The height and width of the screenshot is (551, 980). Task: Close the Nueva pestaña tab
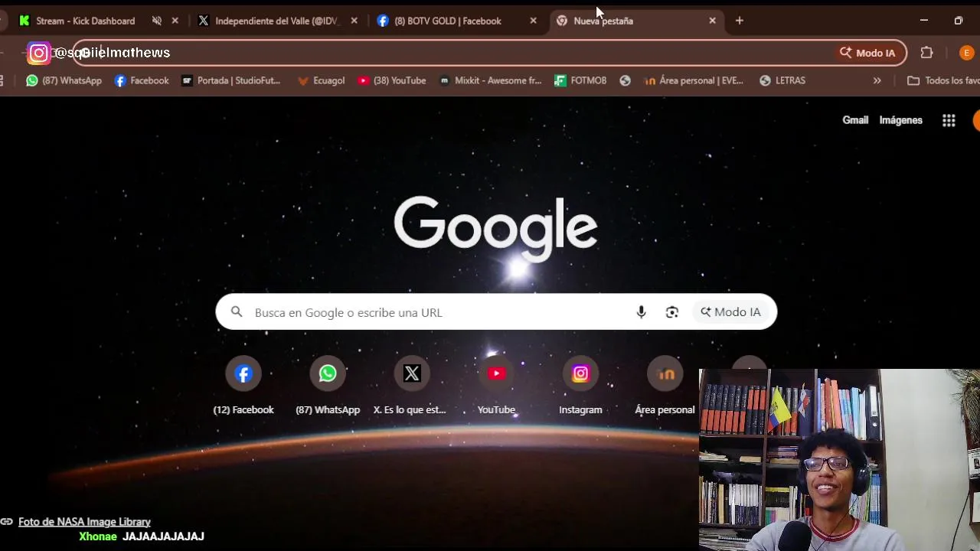(x=713, y=21)
